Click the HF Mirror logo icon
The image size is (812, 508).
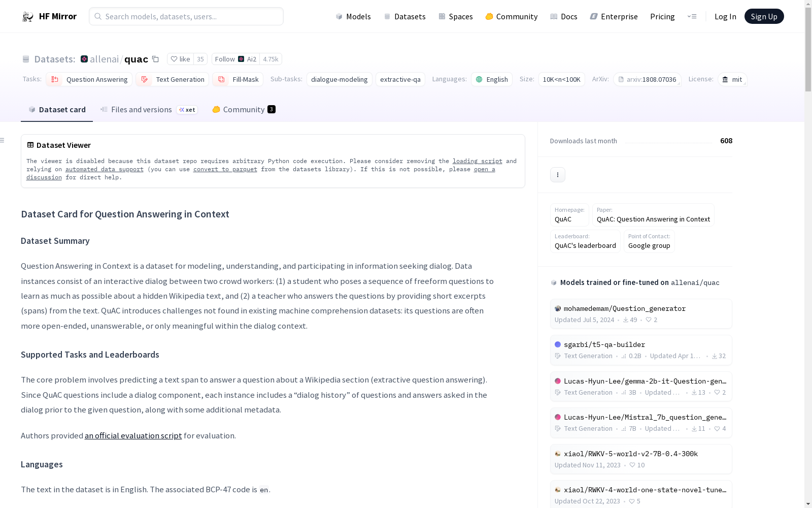[27, 17]
